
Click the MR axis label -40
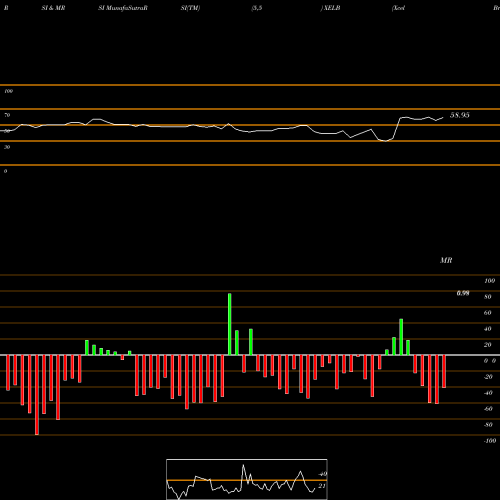[488, 393]
